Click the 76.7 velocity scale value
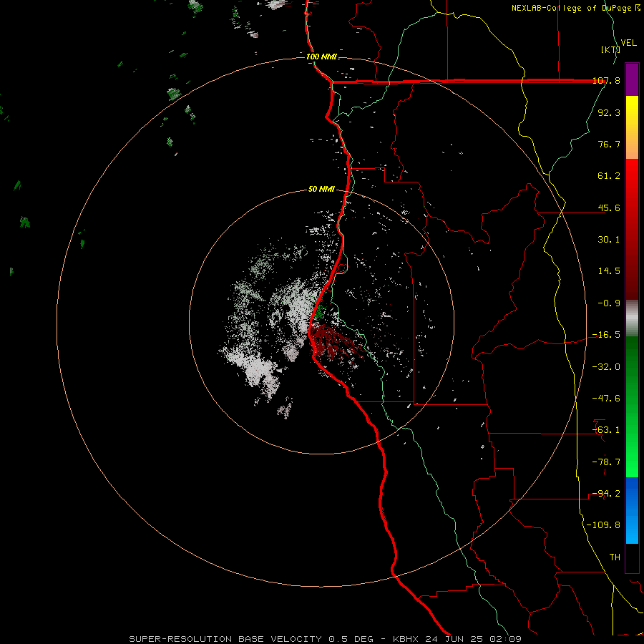644x644 pixels. pos(609,144)
